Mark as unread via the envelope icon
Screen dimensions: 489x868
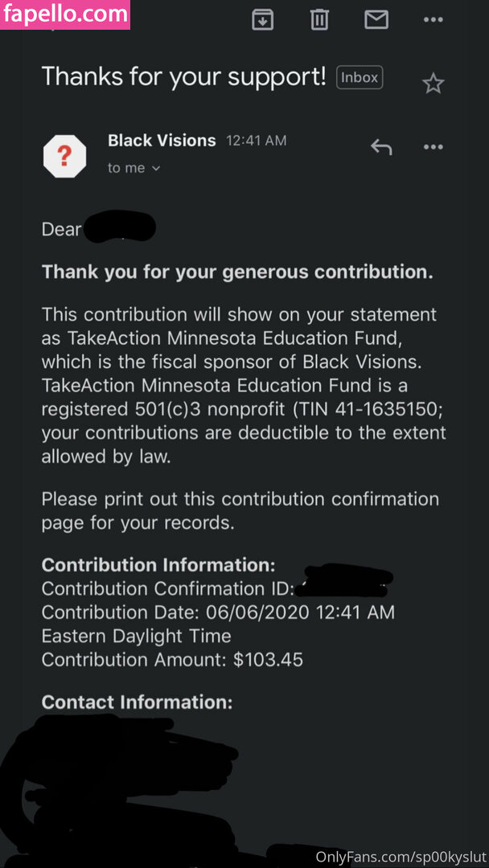point(376,19)
